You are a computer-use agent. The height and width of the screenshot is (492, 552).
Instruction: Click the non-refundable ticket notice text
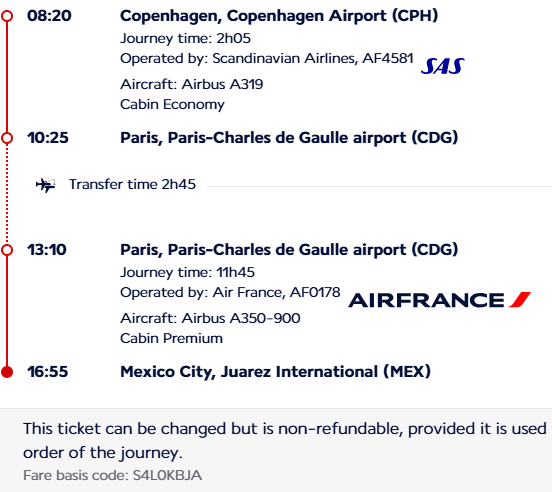click(285, 441)
